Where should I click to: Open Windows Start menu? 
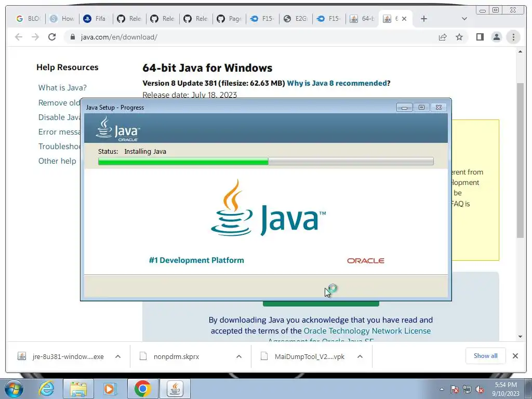(x=14, y=389)
